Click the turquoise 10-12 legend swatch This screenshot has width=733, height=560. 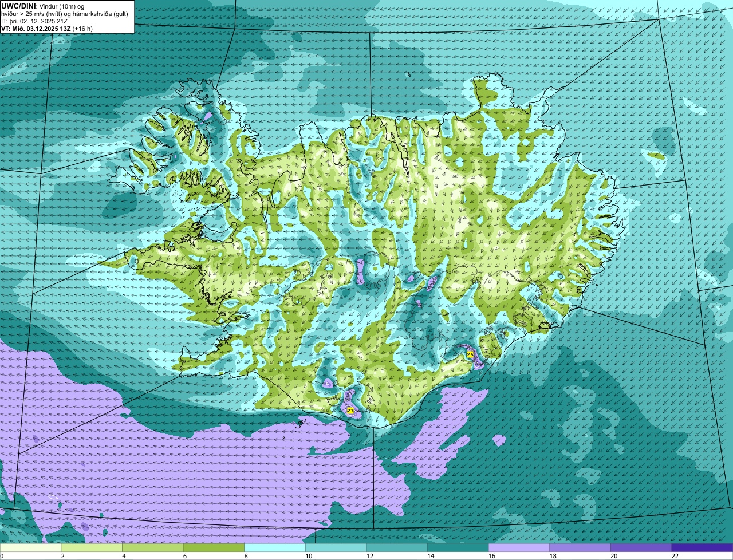pyautogui.click(x=336, y=547)
